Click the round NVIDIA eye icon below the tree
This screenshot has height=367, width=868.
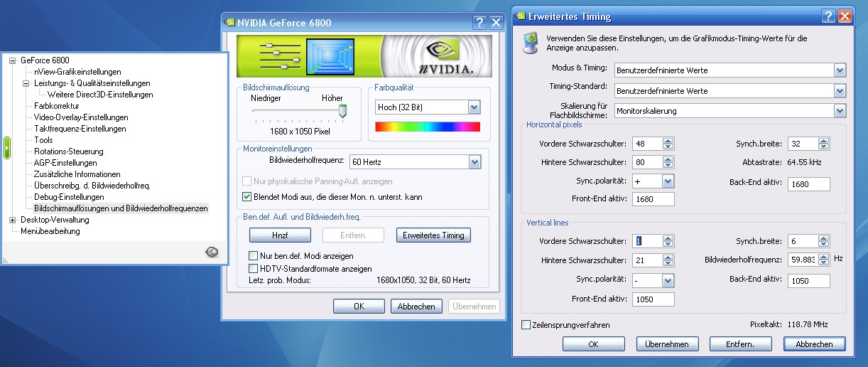[212, 252]
